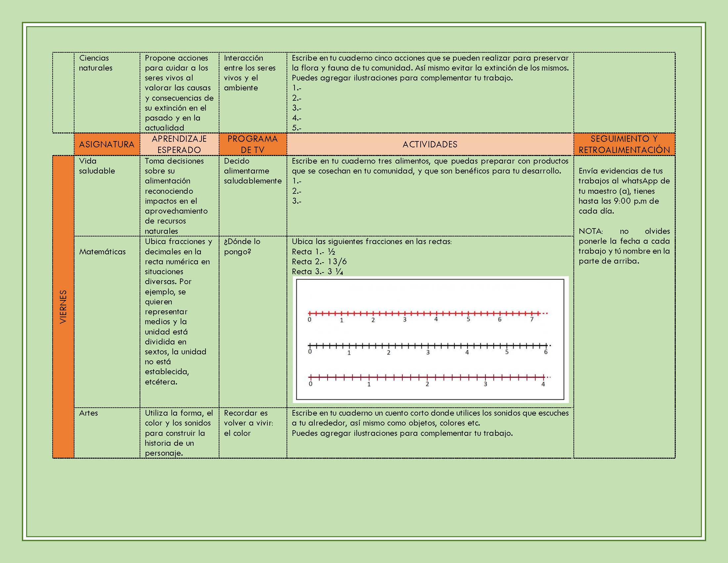Click 'Decido alimentarme saludablemente' program cell
Screen dimensions: 728x563
[x=253, y=196]
